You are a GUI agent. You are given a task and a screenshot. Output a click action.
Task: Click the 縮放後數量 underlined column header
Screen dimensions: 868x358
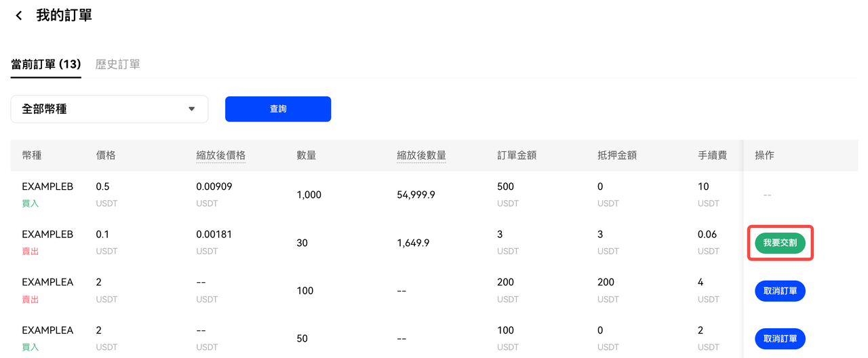click(421, 155)
